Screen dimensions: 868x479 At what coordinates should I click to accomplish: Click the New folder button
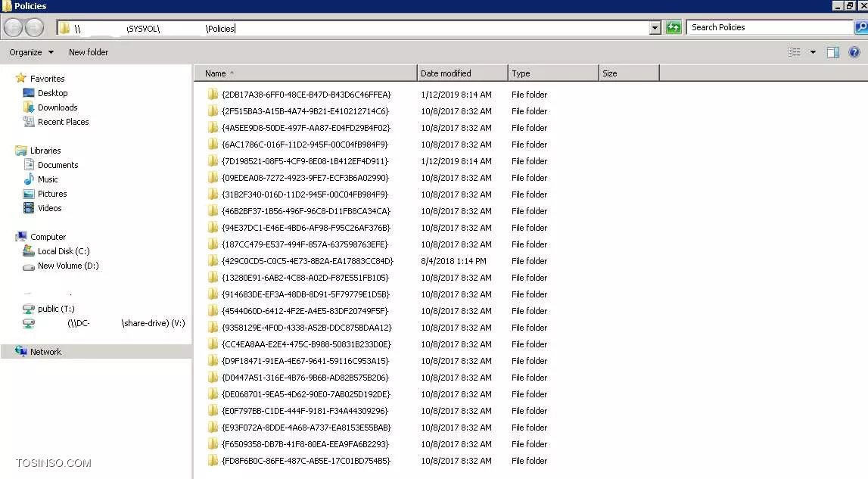(x=89, y=52)
